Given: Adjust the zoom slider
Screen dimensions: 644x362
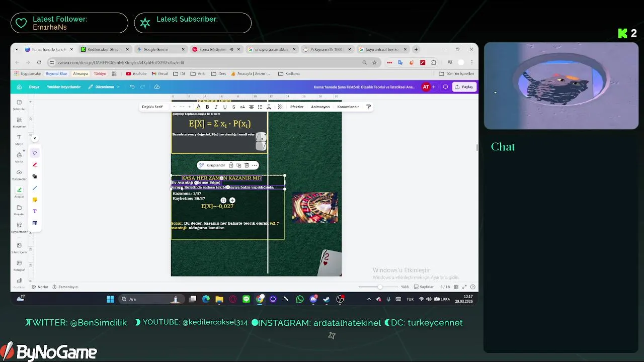Looking at the screenshot, I should click(379, 287).
